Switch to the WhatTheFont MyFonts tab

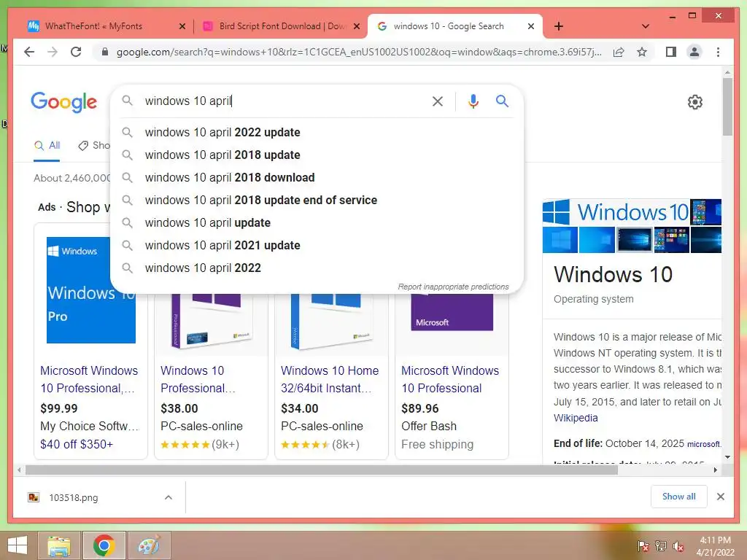[x=93, y=26]
